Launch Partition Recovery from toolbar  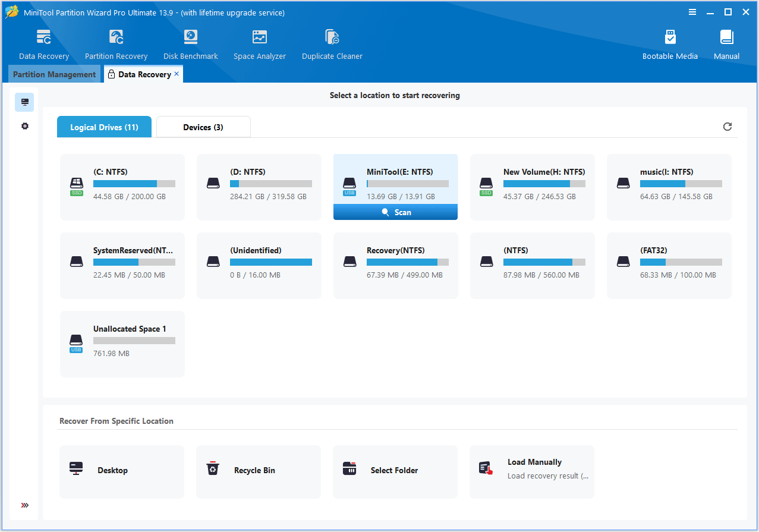pyautogui.click(x=116, y=44)
